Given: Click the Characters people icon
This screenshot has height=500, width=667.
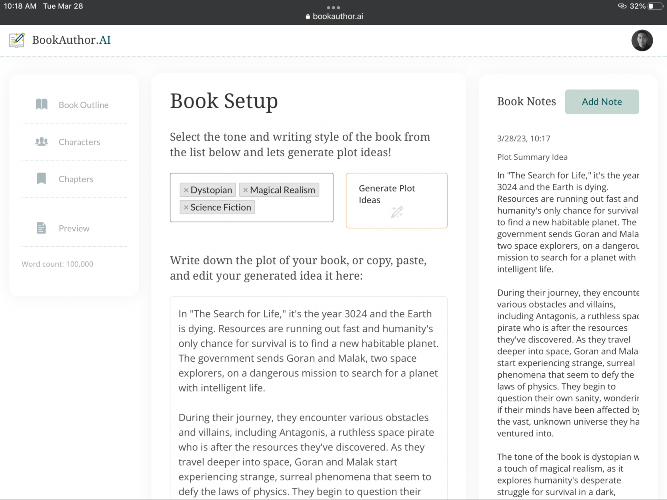Looking at the screenshot, I should click(x=41, y=141).
